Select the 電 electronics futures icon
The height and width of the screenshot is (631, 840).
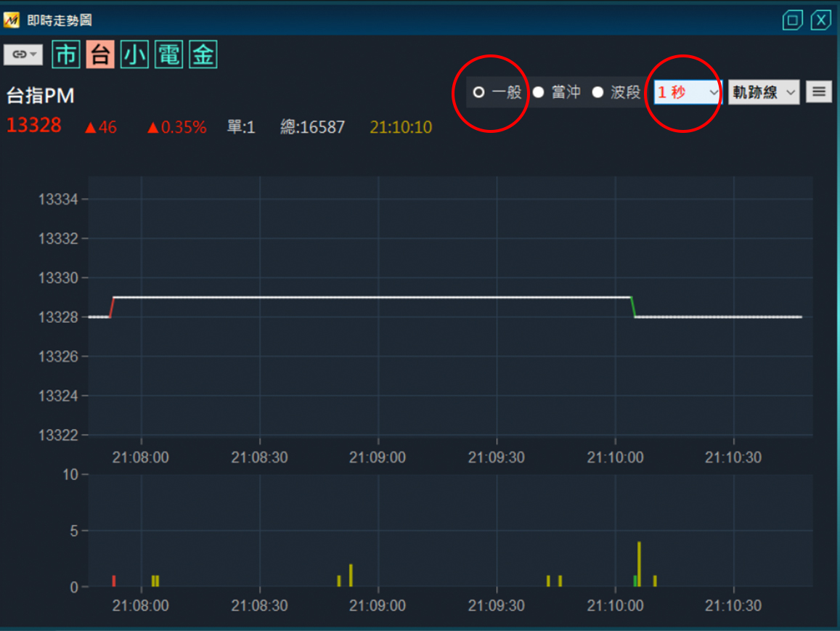(x=168, y=55)
